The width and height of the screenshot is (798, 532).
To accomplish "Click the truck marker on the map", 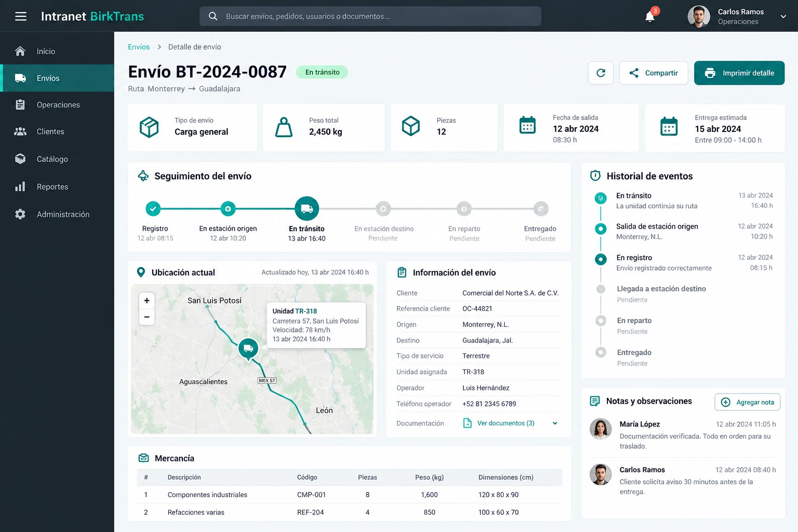I will 248,349.
